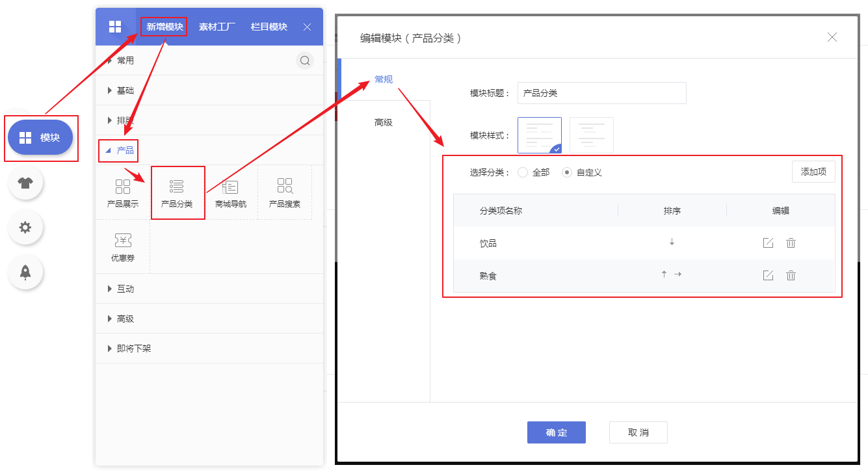
Task: Select the 优惠券 module
Action: [123, 246]
